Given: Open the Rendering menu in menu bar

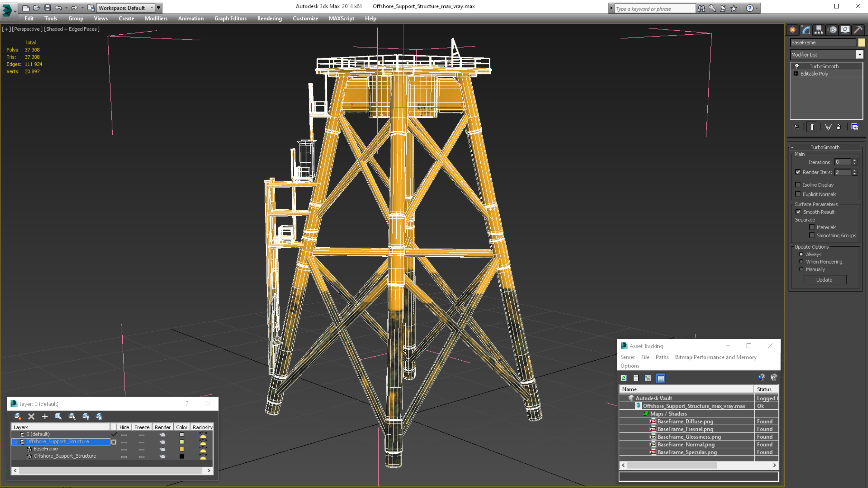Looking at the screenshot, I should tap(269, 18).
